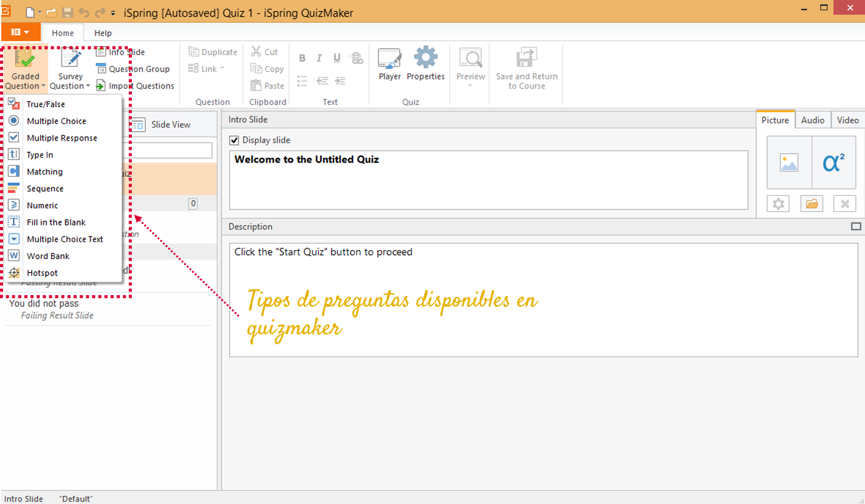Select Multiple Choice question type
Image resolution: width=865 pixels, height=504 pixels.
pos(63,121)
